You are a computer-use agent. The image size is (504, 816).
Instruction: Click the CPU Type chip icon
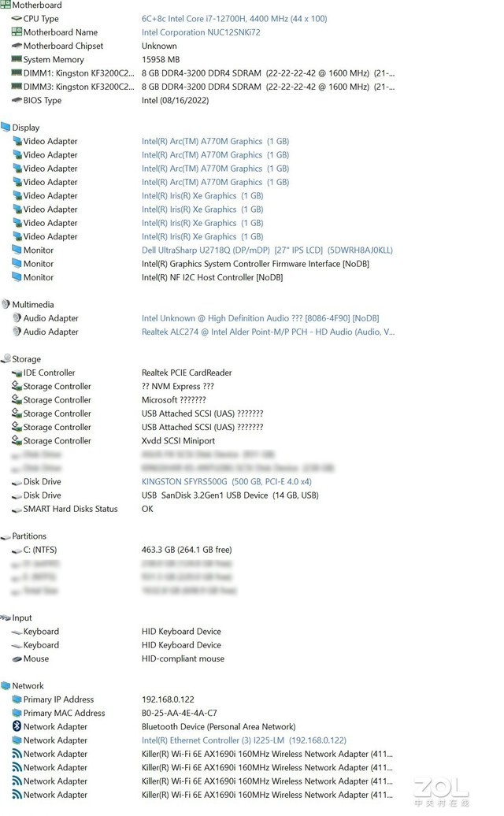17,18
